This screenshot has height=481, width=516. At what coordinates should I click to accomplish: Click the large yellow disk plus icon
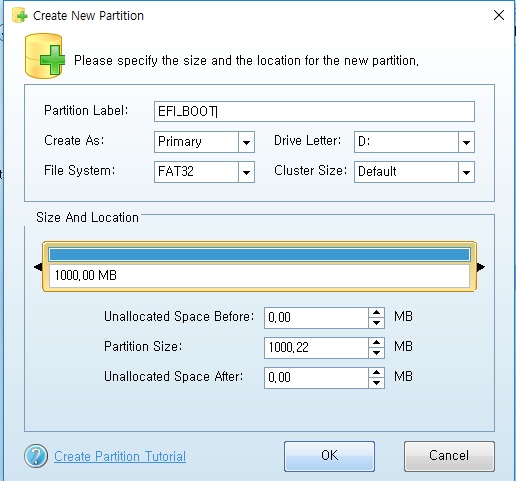click(45, 56)
